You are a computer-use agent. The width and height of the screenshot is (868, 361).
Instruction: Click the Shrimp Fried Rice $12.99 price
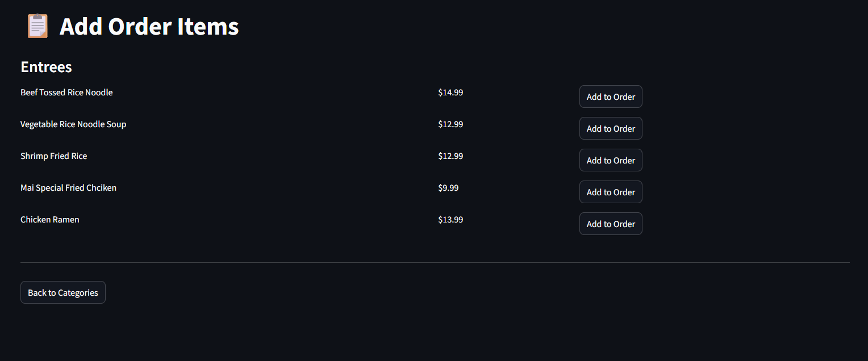[450, 156]
